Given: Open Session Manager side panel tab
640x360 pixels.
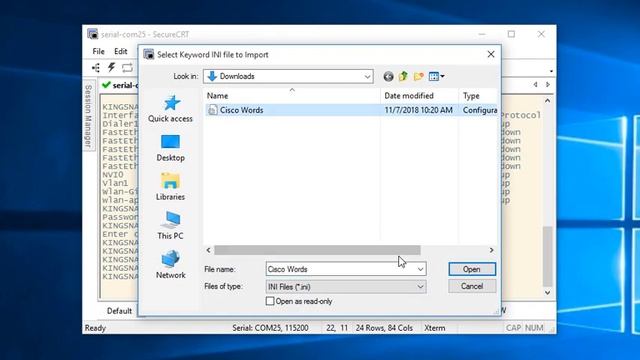Looking at the screenshot, I should [x=88, y=116].
